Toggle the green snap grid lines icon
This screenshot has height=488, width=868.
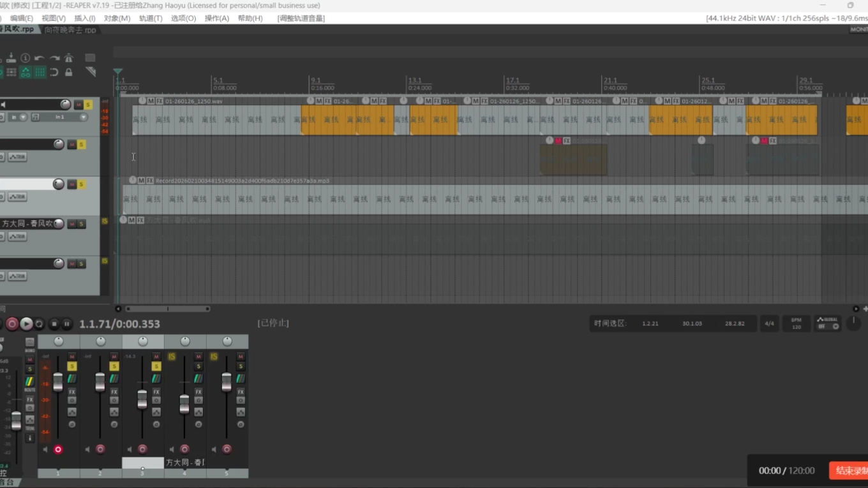tap(40, 72)
